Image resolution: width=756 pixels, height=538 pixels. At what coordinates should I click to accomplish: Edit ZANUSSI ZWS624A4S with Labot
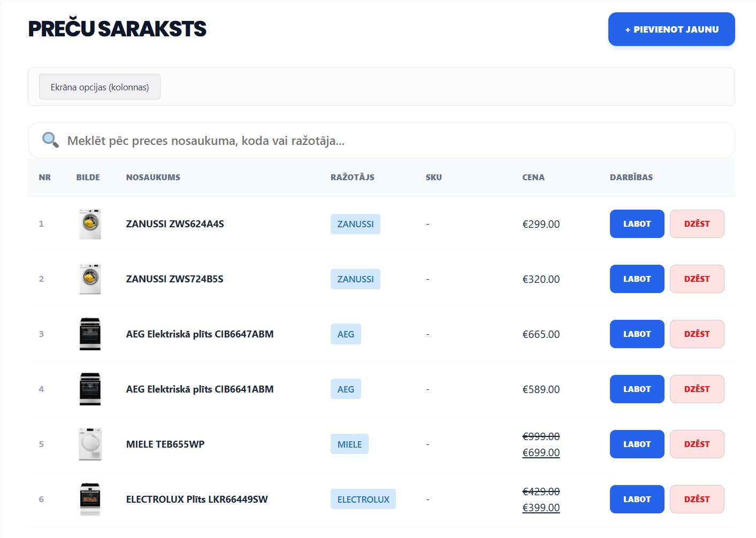tap(637, 224)
